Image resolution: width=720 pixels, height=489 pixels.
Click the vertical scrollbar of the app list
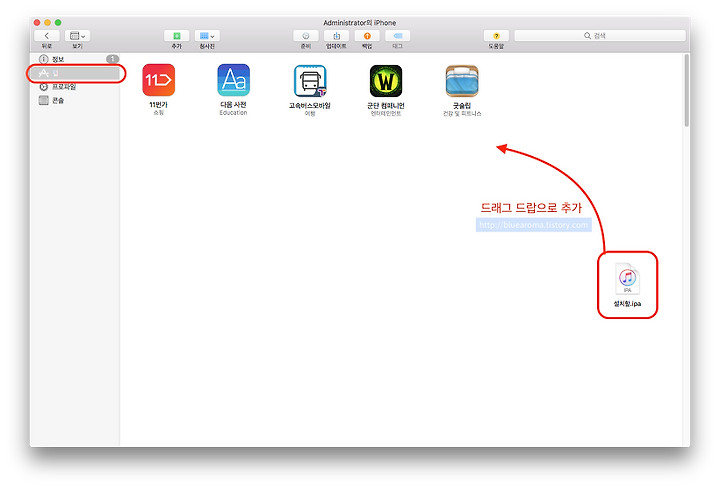click(686, 90)
